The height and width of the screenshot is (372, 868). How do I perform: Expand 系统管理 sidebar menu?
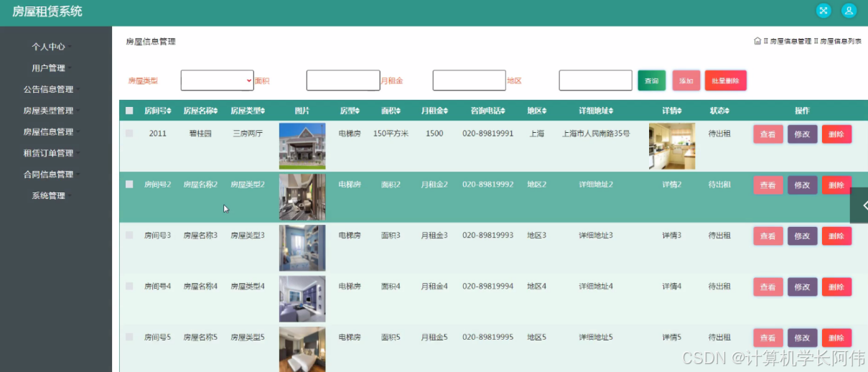pyautogui.click(x=52, y=195)
